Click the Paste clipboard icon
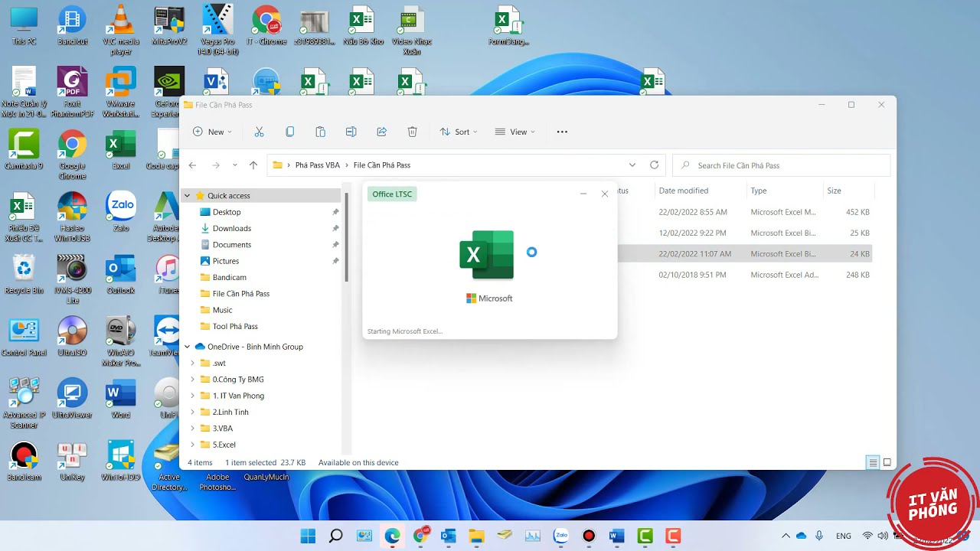 click(x=320, y=132)
